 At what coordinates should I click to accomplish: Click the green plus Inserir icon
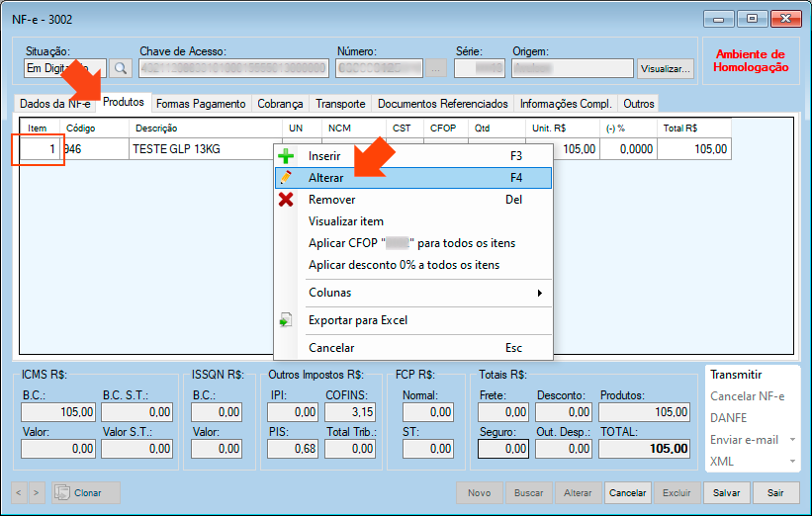tap(286, 156)
